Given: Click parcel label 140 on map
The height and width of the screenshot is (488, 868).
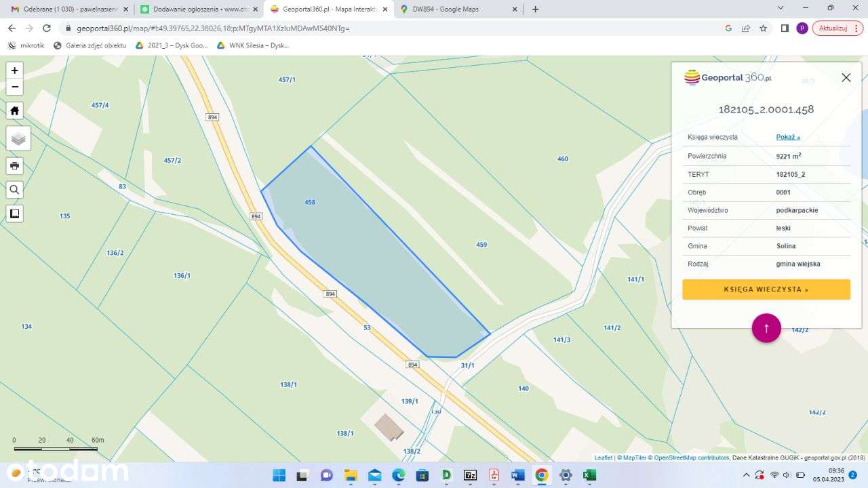Looking at the screenshot, I should (x=523, y=388).
